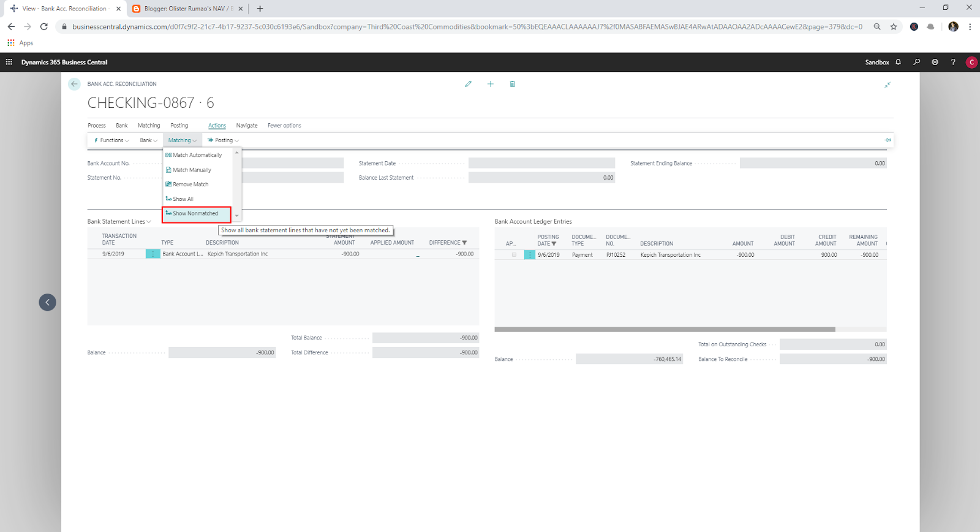Click the browser back arrow
This screenshot has height=532, width=980.
(x=11, y=26)
